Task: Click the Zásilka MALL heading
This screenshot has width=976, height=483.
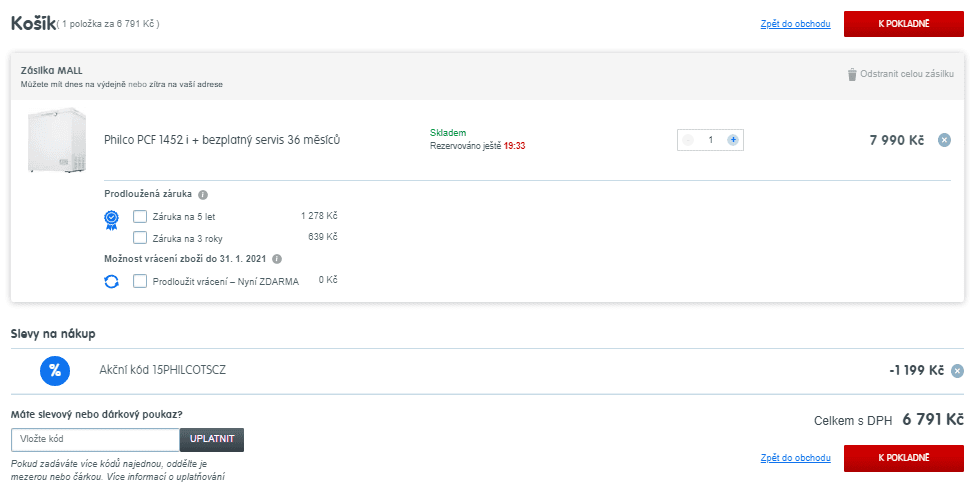Action: click(51, 70)
